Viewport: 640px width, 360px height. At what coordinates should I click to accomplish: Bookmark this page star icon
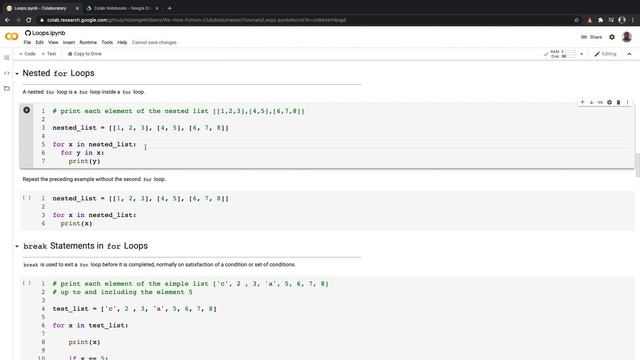[576, 20]
